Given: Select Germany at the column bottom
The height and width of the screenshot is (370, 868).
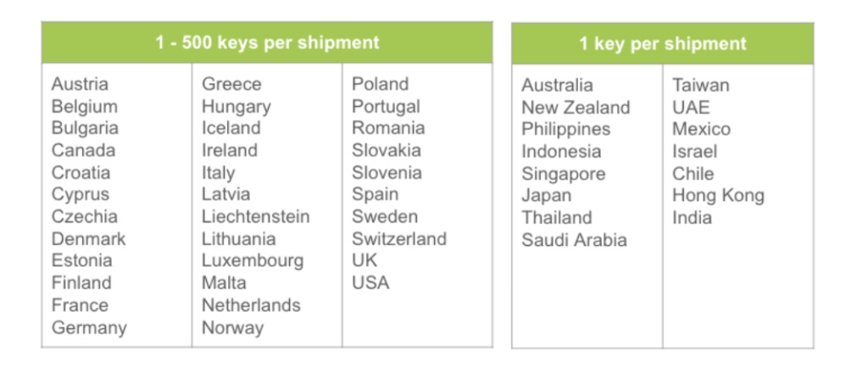Looking at the screenshot, I should pyautogui.click(x=89, y=328).
